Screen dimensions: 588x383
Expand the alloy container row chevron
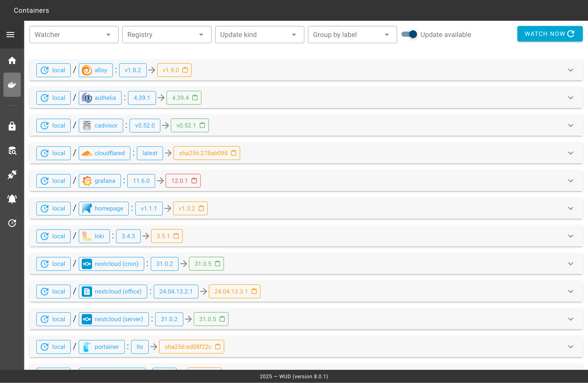pos(571,70)
